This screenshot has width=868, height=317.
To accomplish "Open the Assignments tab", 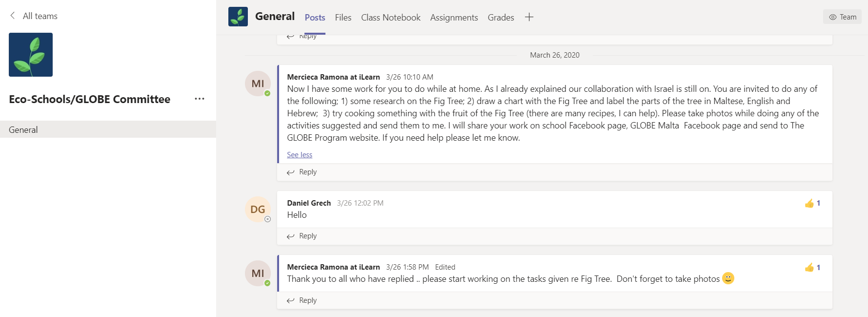I will (454, 18).
